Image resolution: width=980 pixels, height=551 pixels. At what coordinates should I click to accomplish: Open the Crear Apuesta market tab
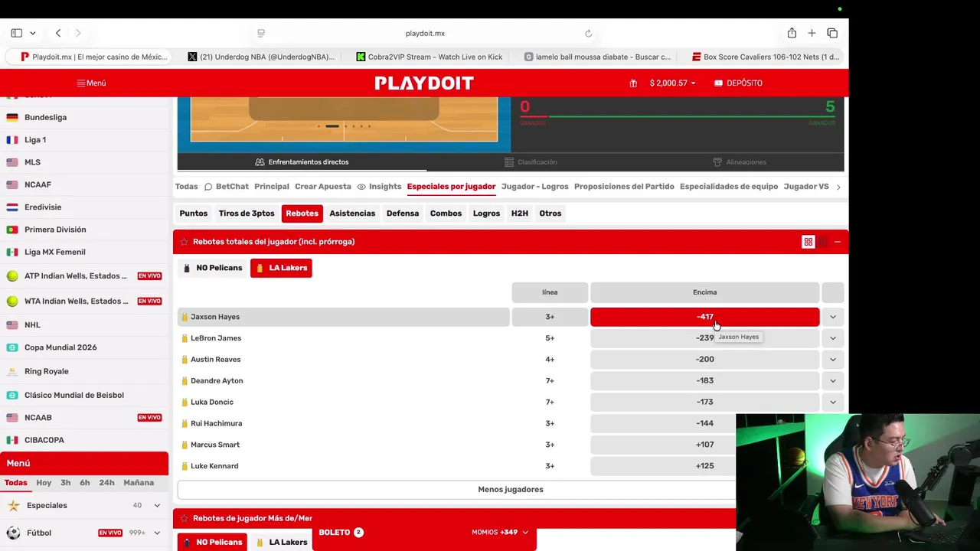[323, 187]
